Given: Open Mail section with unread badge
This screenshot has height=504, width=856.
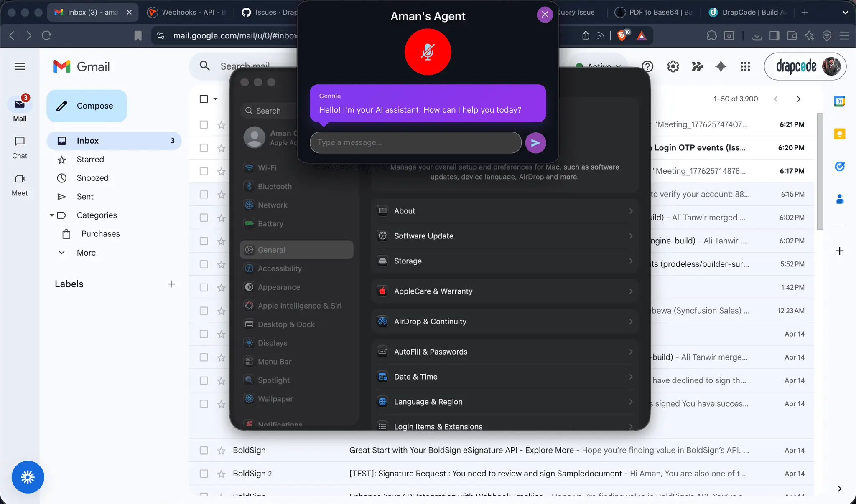Looking at the screenshot, I should [x=20, y=109].
